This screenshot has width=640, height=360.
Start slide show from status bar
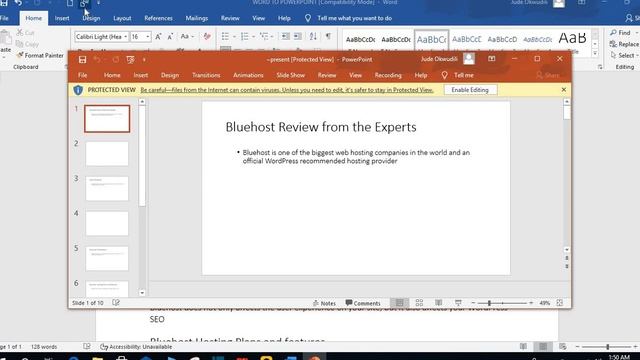(x=458, y=303)
